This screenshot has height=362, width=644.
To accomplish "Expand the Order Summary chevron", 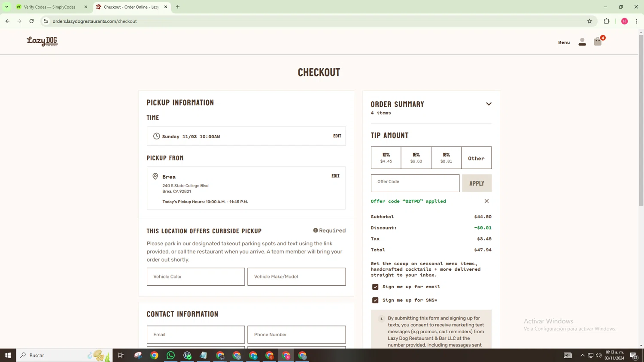I will [x=489, y=104].
